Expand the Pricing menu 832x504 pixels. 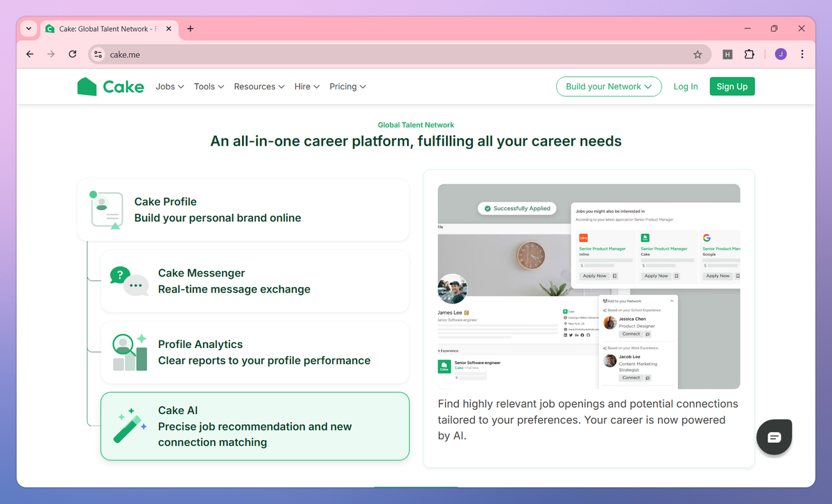pyautogui.click(x=348, y=87)
